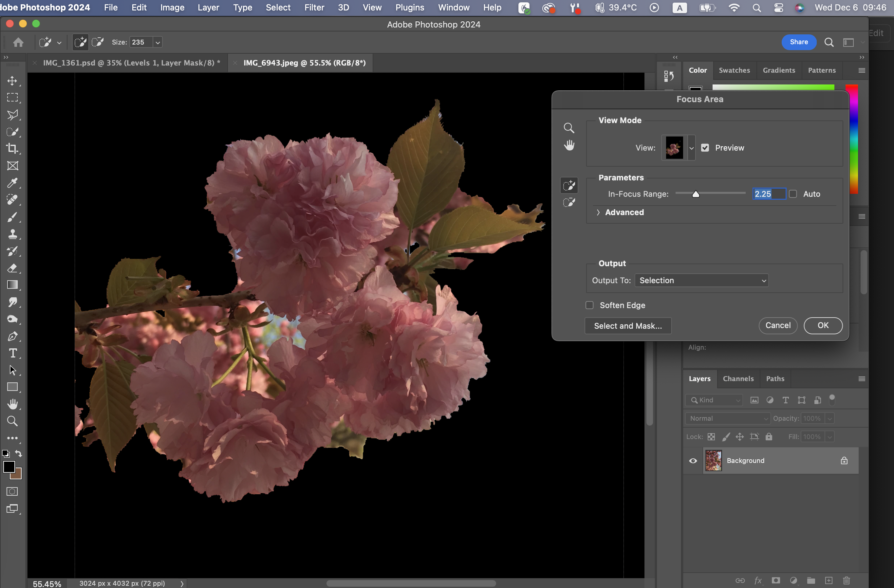The height and width of the screenshot is (588, 894).
Task: Select the Lasso tool
Action: 12,115
